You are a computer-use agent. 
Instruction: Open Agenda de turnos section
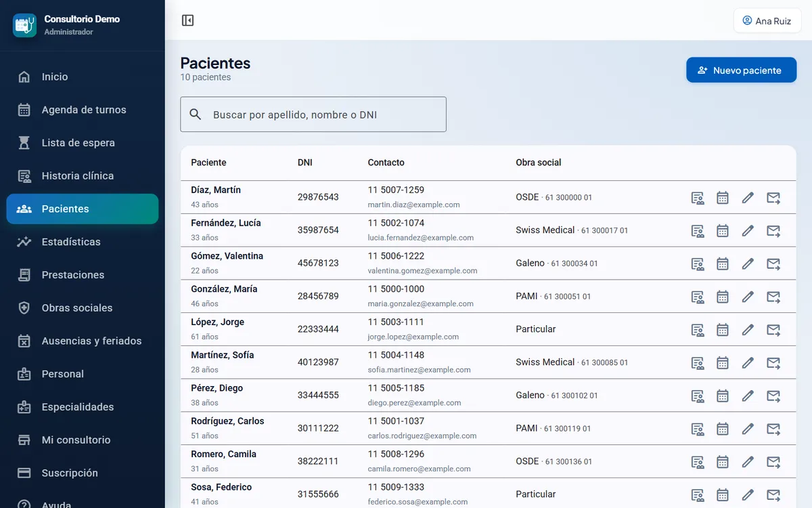tap(83, 110)
